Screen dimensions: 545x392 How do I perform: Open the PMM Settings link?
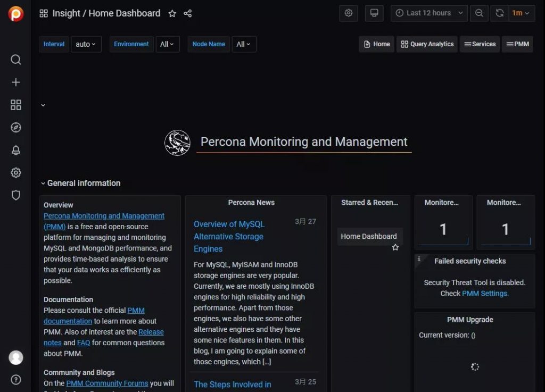(x=485, y=294)
